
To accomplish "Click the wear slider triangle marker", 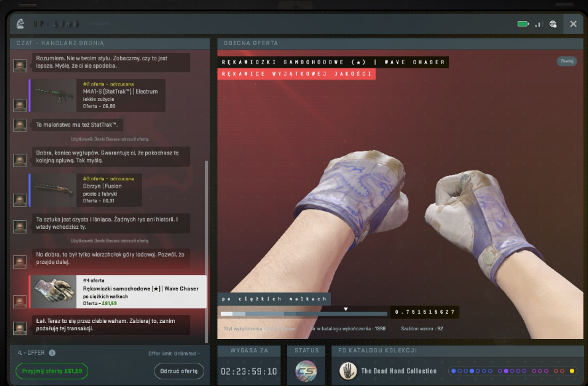I will [346, 309].
